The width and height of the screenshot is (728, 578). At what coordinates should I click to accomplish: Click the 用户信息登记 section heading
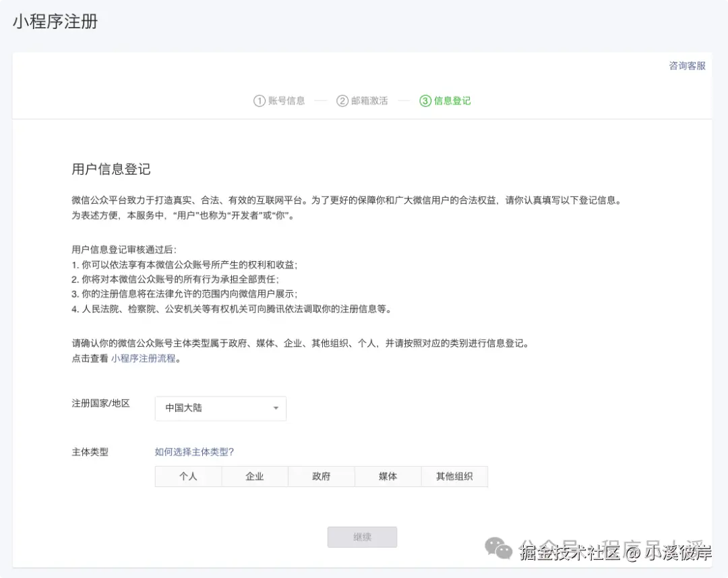point(111,169)
